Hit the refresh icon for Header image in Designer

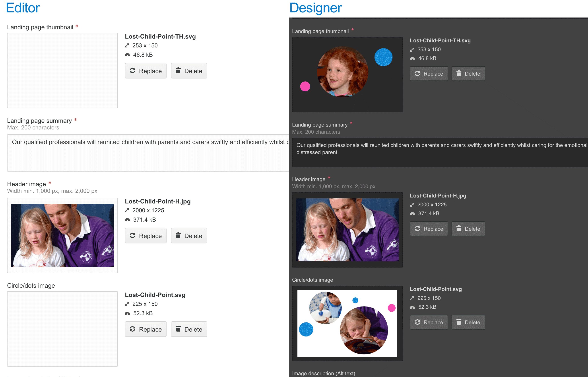click(x=417, y=229)
